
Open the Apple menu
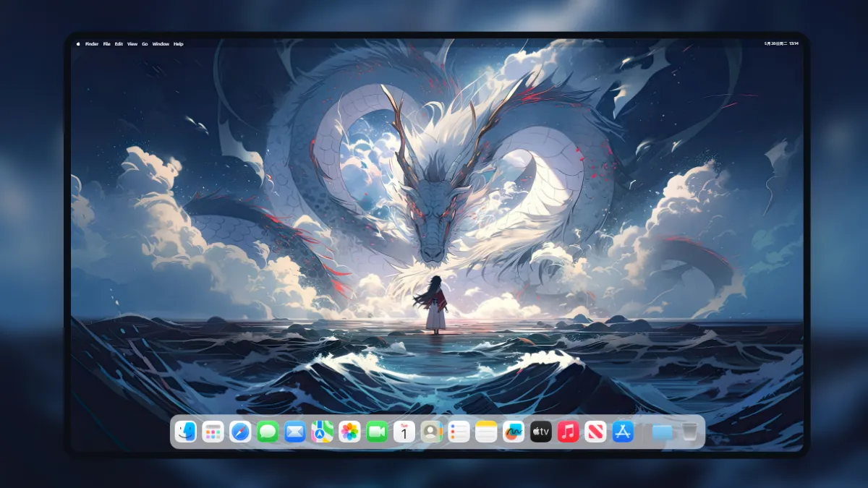[78, 44]
